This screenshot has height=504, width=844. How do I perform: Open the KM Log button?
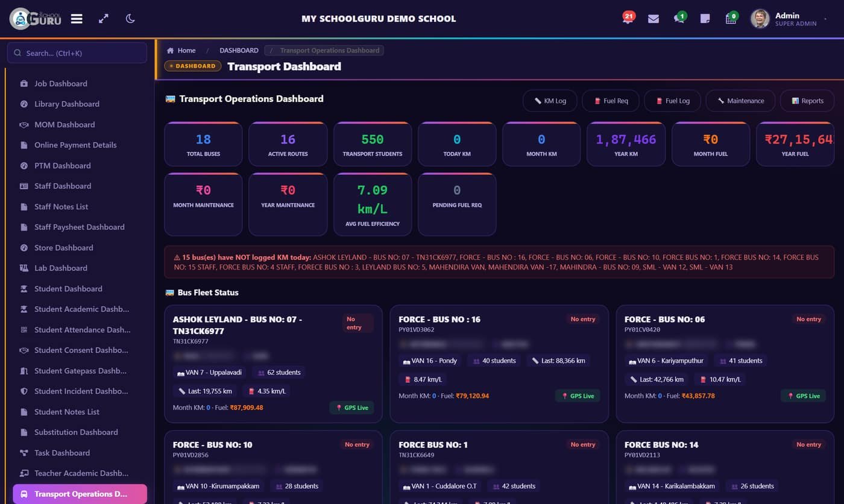click(550, 101)
